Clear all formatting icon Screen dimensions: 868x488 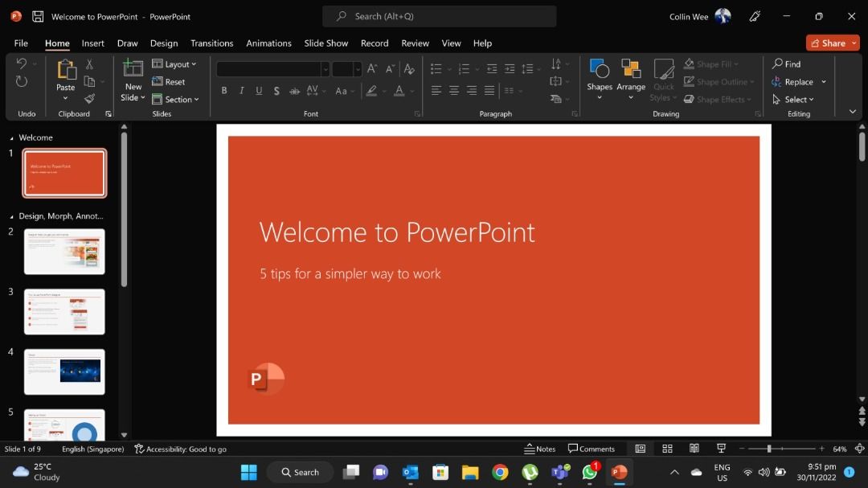point(409,68)
